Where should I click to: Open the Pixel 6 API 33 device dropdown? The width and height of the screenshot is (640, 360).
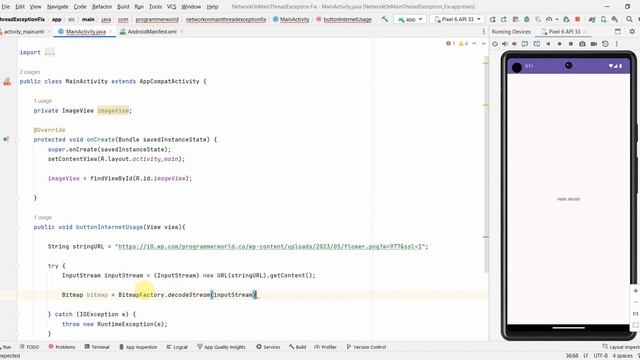tap(457, 19)
